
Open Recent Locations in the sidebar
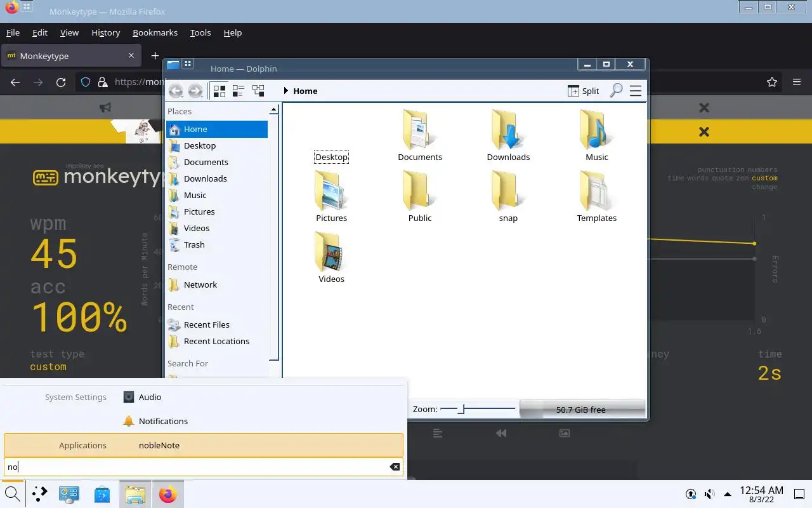pyautogui.click(x=217, y=341)
